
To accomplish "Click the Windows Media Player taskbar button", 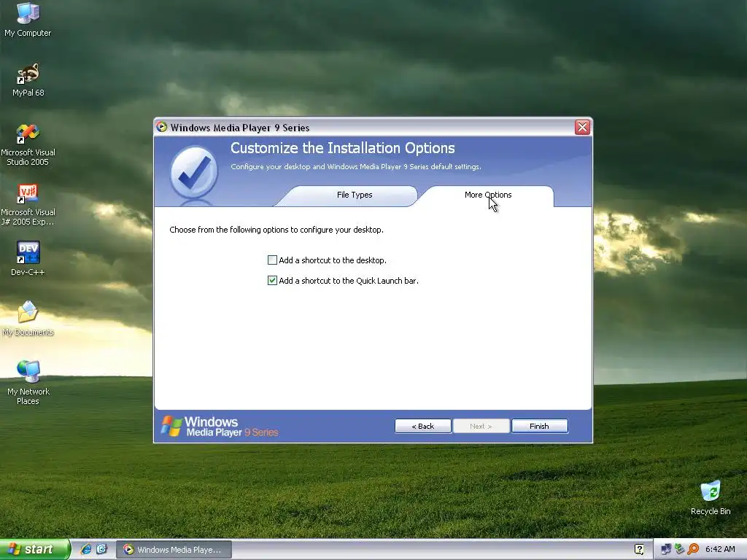I will tap(174, 550).
